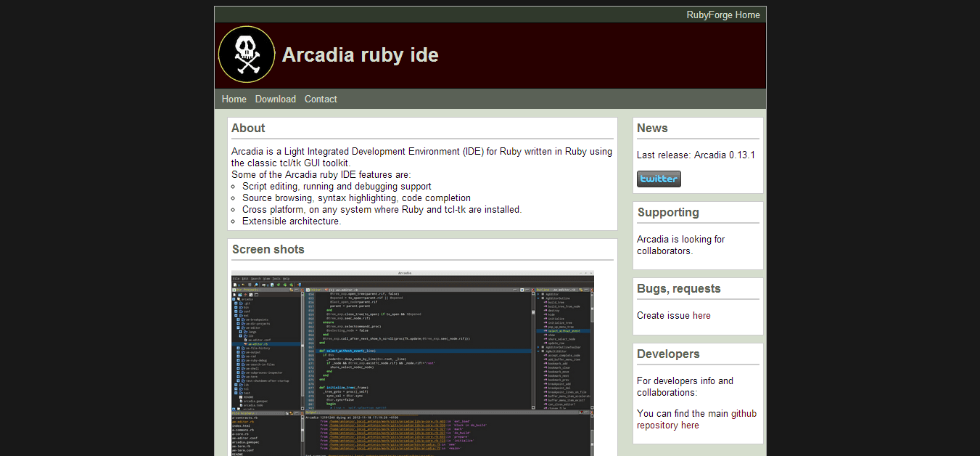The width and height of the screenshot is (980, 456).
Task: Click the Developers heading
Action: (x=668, y=354)
